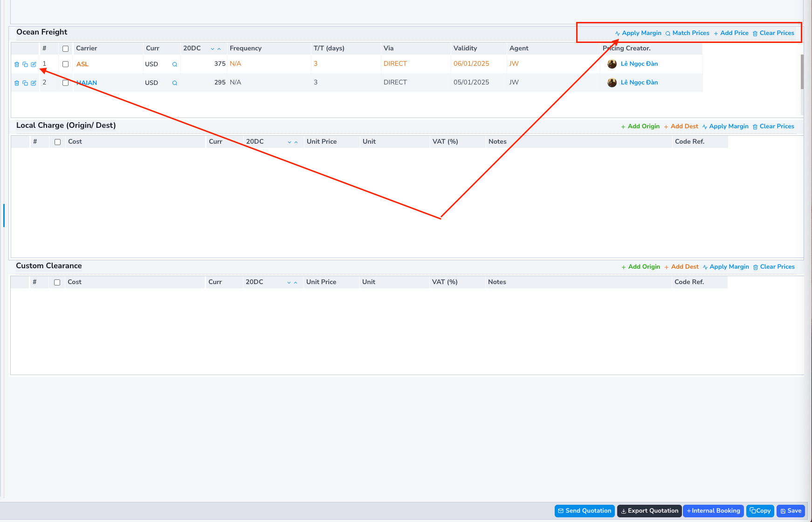Clear Prices in the Local Charge section
The image size is (812, 522).
pyautogui.click(x=777, y=126)
